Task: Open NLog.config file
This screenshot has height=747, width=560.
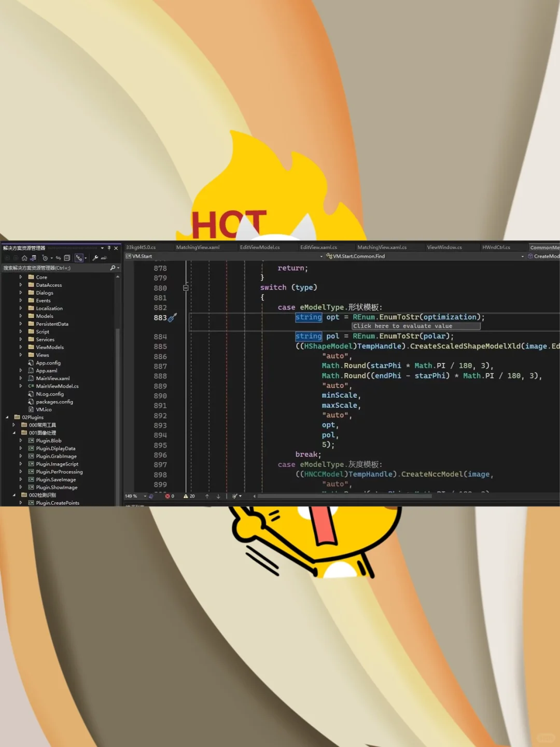Action: pos(50,394)
